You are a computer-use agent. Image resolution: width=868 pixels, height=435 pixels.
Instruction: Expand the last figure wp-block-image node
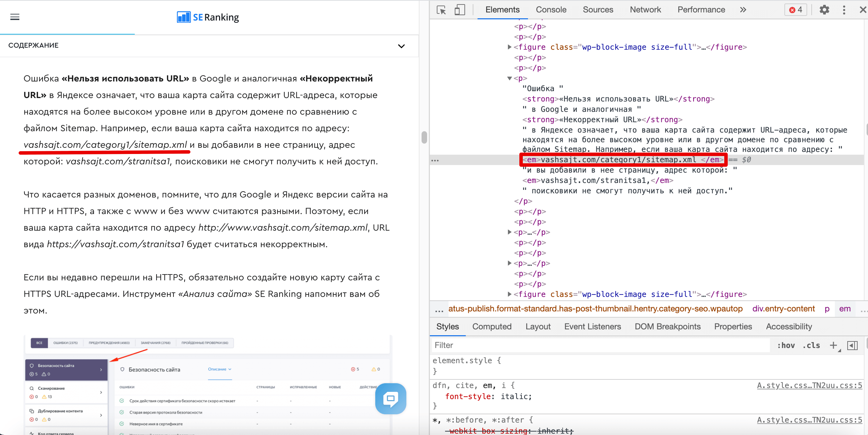click(x=509, y=294)
